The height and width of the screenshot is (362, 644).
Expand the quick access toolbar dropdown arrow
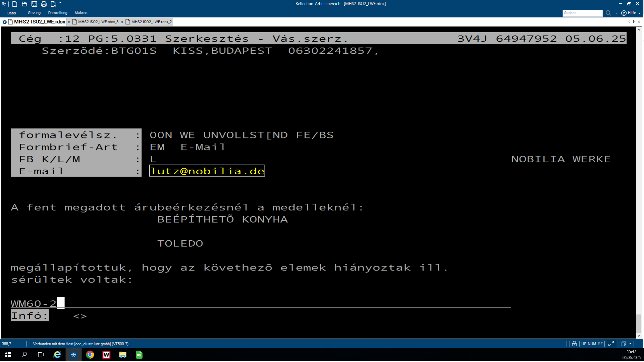point(60,3)
